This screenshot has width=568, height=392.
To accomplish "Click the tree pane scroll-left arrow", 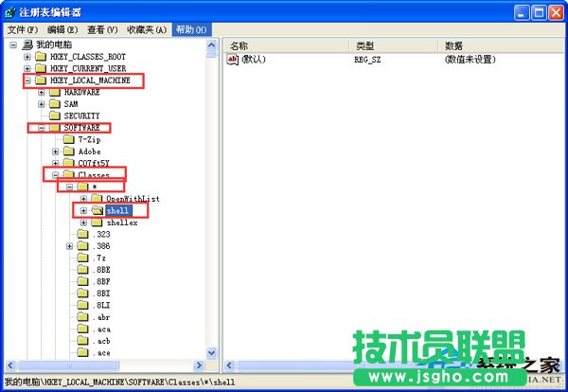I will point(10,365).
